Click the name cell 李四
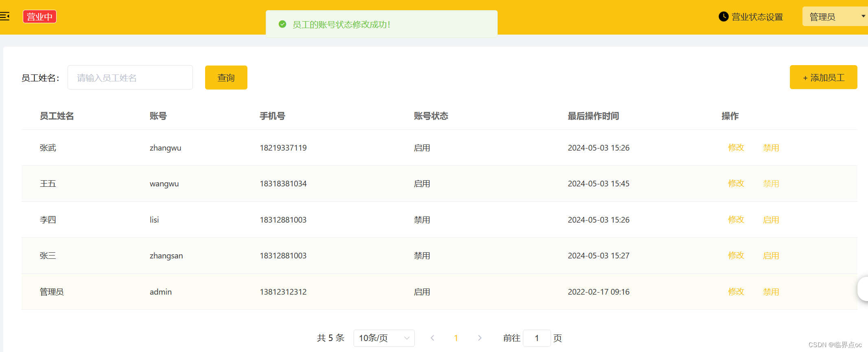This screenshot has width=868, height=352. pos(48,220)
